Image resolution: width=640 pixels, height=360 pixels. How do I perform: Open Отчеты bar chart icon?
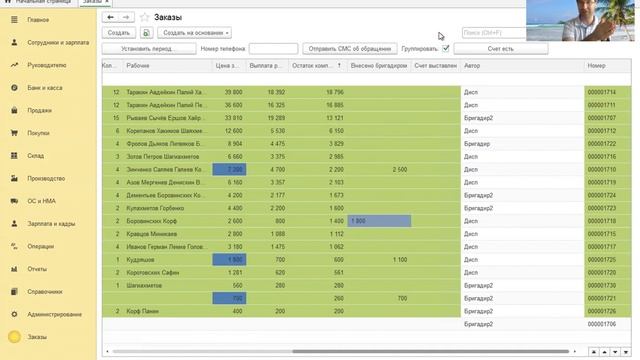(x=14, y=269)
